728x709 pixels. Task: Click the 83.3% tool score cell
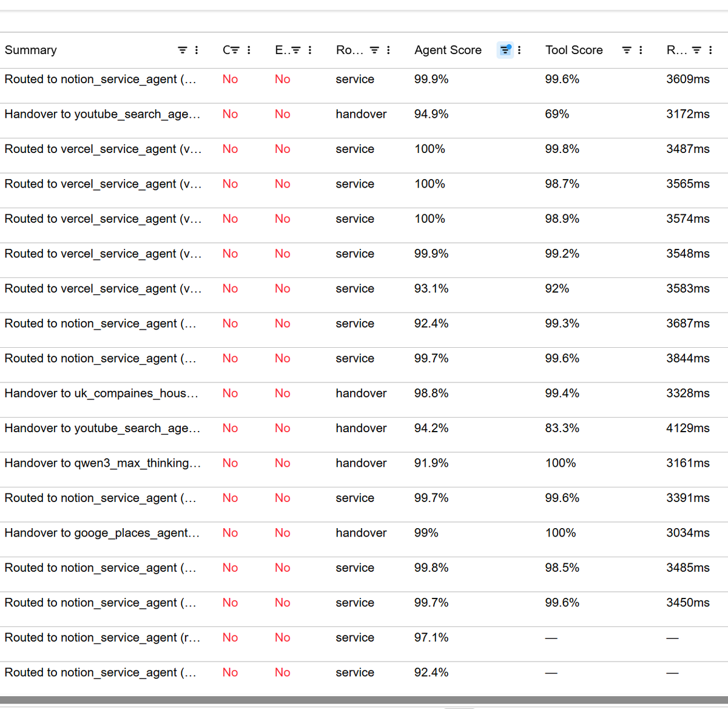coord(562,429)
